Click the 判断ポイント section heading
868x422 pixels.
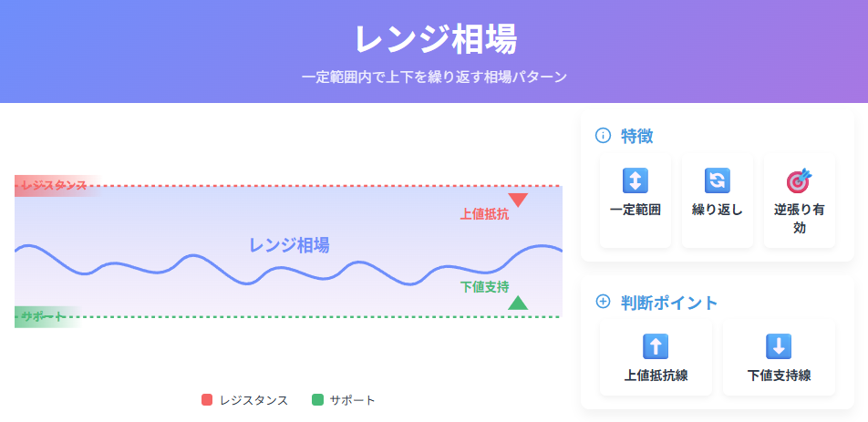point(668,302)
